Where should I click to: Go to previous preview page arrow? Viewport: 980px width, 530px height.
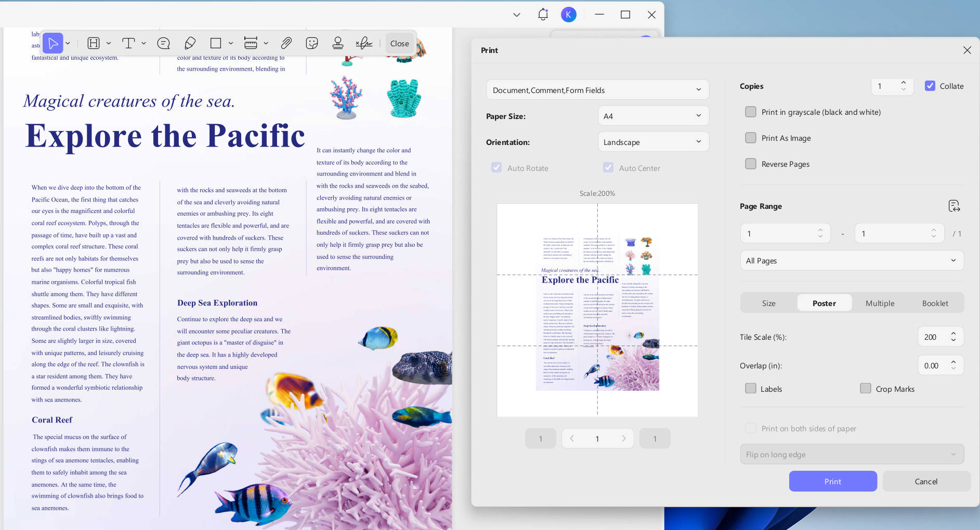(x=572, y=439)
